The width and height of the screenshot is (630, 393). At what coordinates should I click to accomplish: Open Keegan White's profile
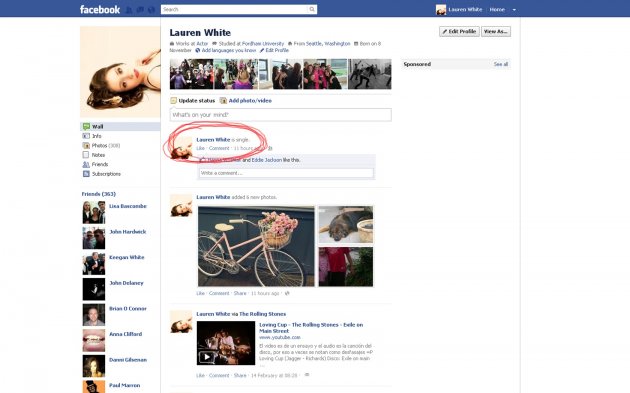coord(127,257)
